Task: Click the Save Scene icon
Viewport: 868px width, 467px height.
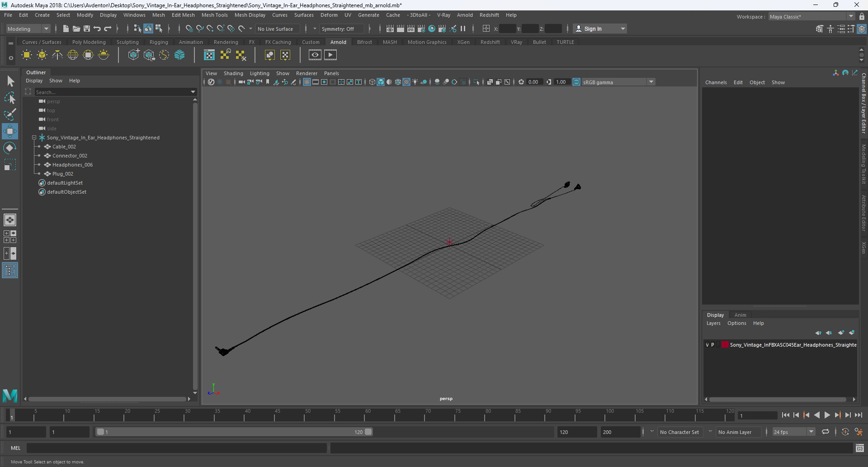Action: click(87, 29)
